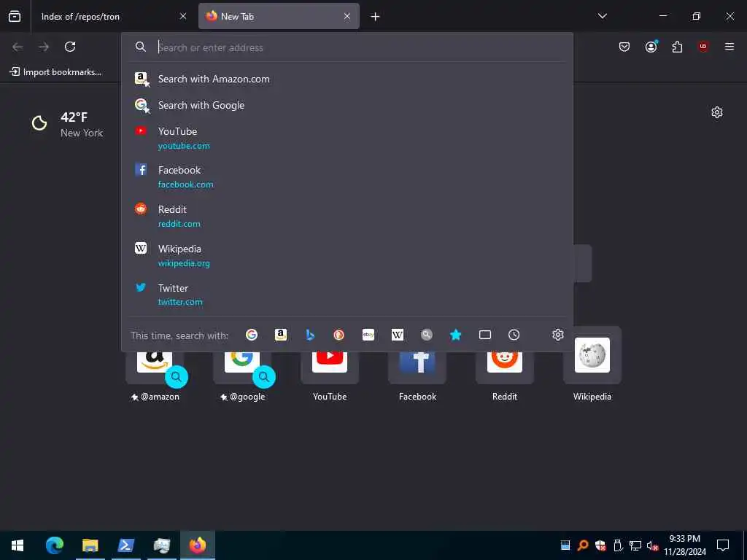Viewport: 747px width, 560px height.
Task: Select the Twitter twitter.com suggestion
Action: click(347, 295)
